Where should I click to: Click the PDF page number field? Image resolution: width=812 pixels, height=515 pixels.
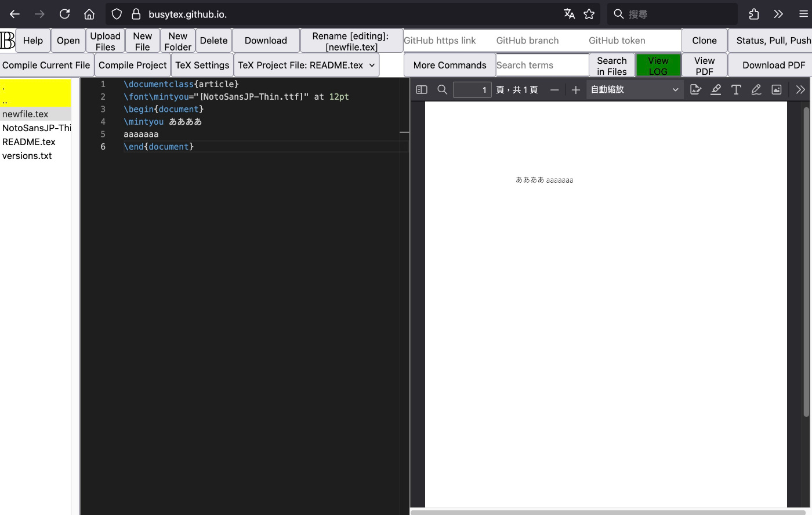point(472,90)
